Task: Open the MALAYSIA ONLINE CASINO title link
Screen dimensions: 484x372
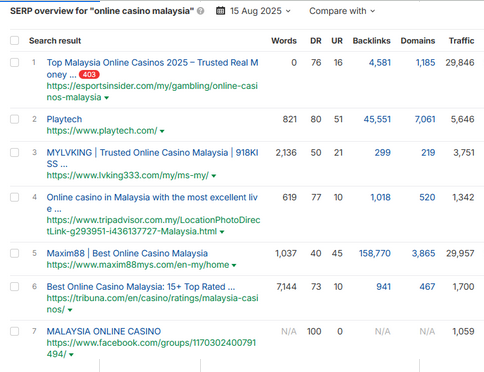Action: click(104, 331)
